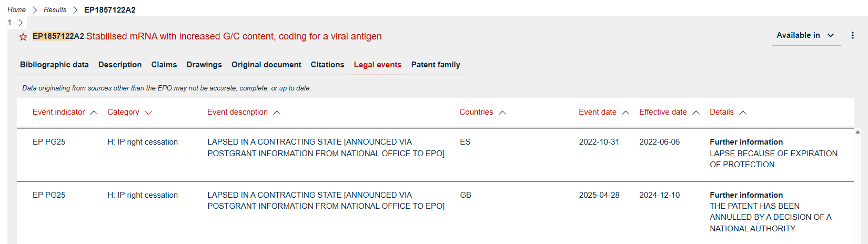Open the Bibliographic data tab
This screenshot has height=244, width=868.
point(54,65)
